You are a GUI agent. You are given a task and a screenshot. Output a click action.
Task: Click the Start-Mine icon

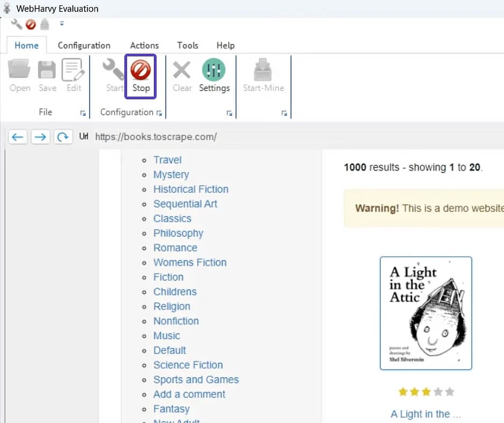263,71
